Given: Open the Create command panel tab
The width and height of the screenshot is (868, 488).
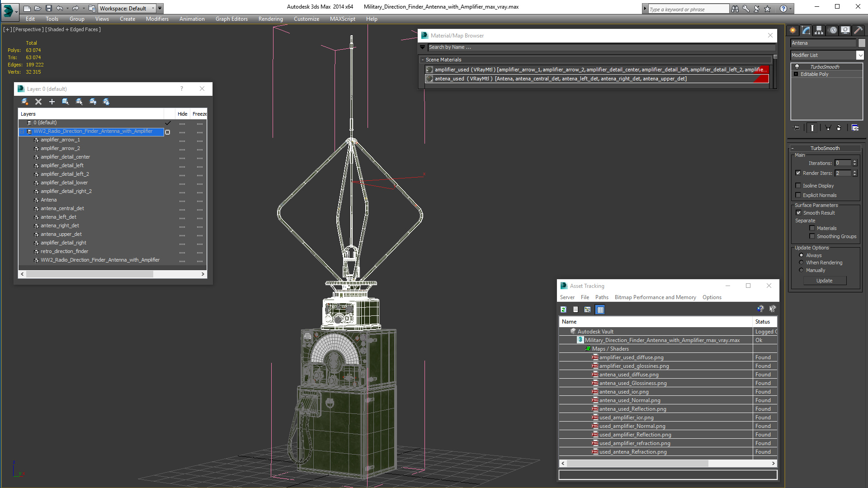Looking at the screenshot, I should click(x=793, y=30).
